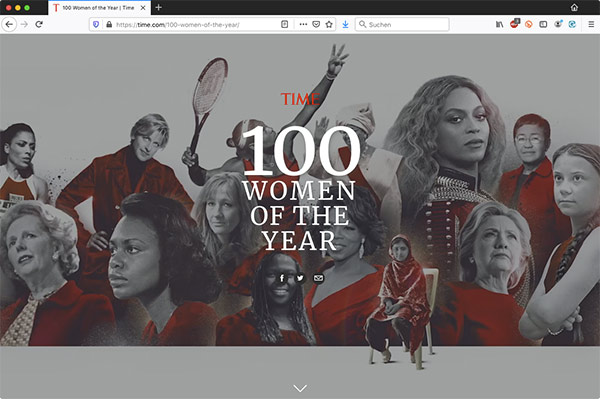Go back with the browser back arrow
This screenshot has width=600, height=399.
[x=9, y=24]
